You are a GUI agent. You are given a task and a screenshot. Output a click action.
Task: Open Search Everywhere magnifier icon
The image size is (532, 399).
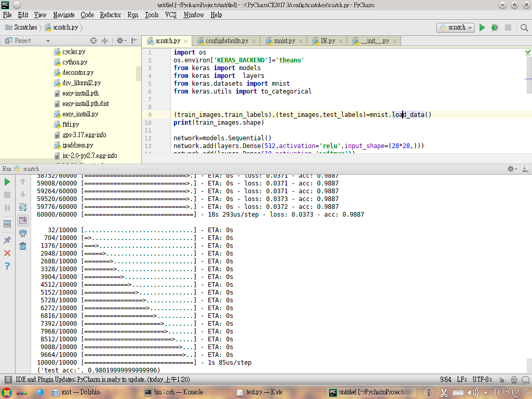pos(524,28)
